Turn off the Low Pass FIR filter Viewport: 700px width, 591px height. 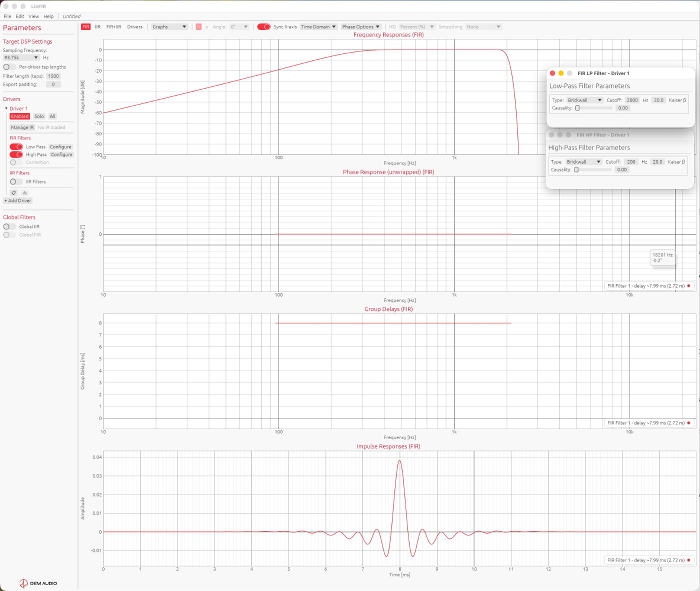[16, 146]
